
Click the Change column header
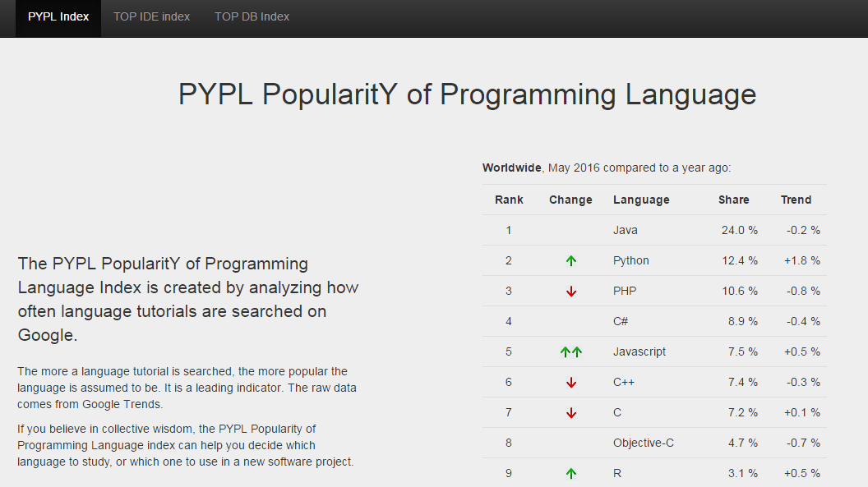(x=570, y=200)
